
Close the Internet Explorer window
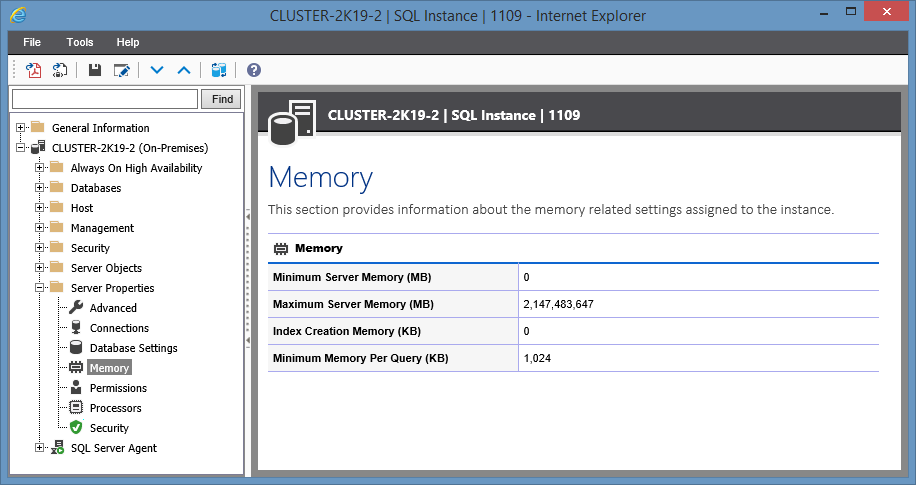click(887, 12)
